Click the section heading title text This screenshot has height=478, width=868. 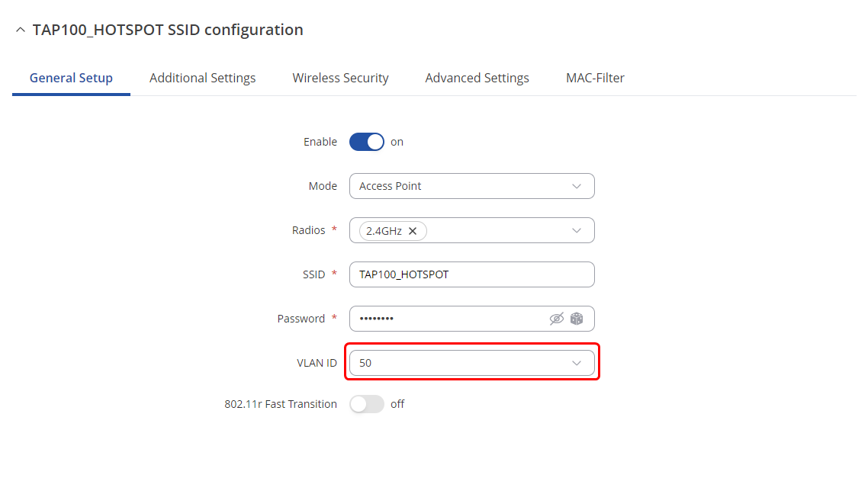click(168, 30)
